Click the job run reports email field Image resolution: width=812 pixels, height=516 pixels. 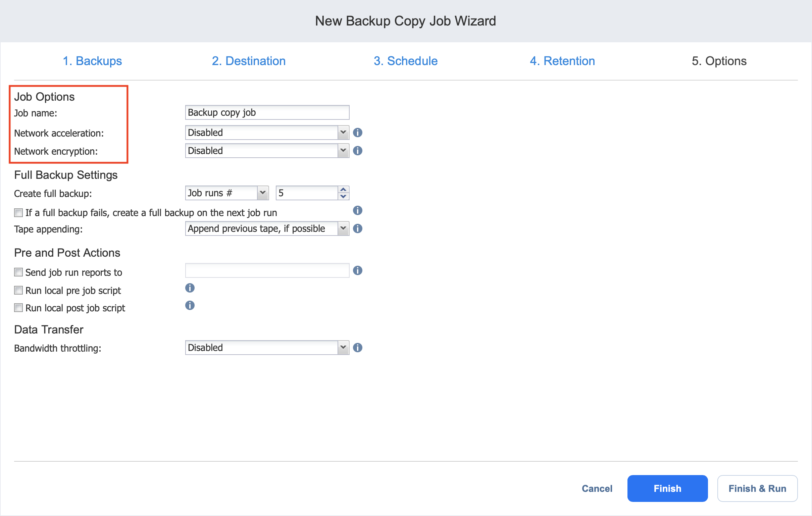coord(267,270)
